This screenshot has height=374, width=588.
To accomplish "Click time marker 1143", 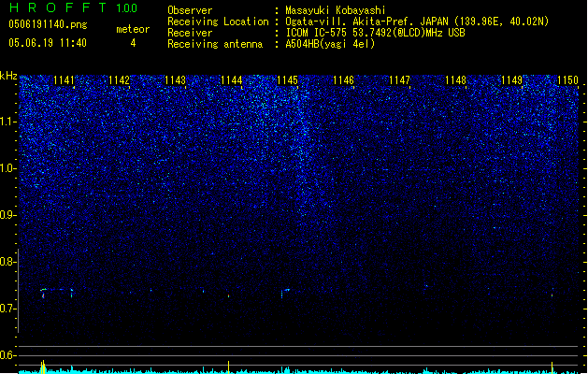I will pyautogui.click(x=175, y=80).
